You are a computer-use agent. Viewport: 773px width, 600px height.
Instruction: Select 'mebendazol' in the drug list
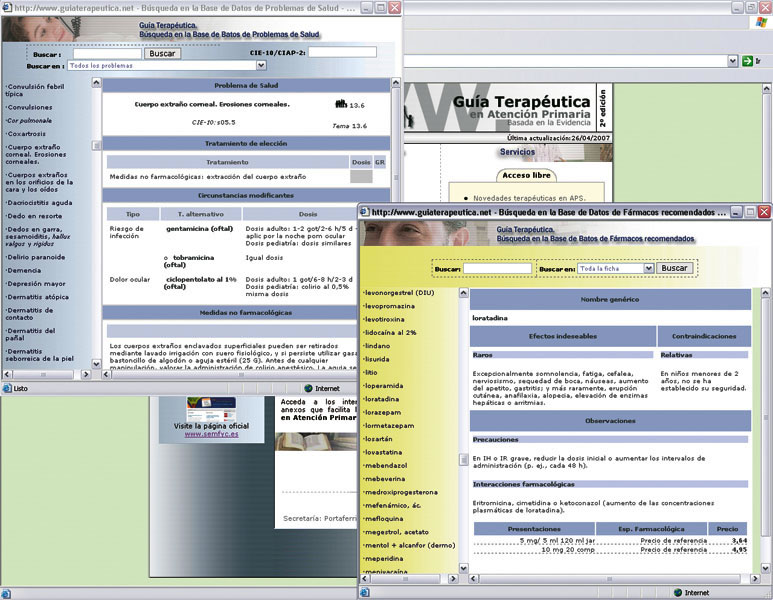click(x=386, y=466)
